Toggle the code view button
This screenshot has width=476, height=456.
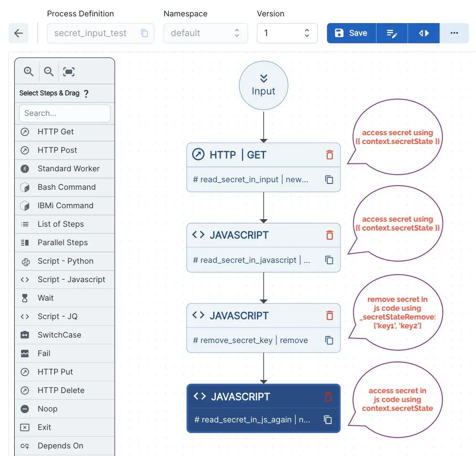coord(424,33)
